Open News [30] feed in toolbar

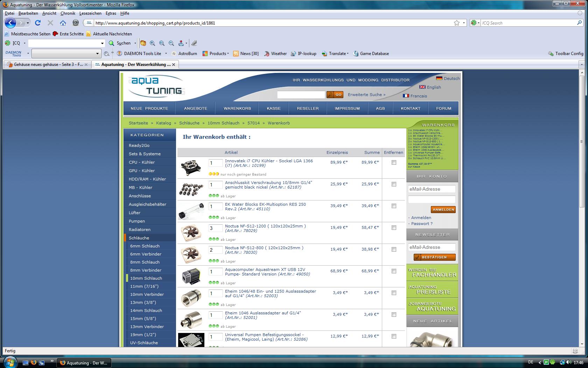point(246,54)
